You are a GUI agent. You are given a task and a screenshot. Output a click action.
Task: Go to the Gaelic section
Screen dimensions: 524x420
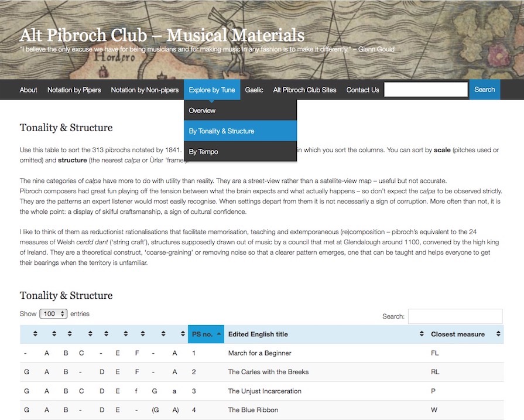[254, 90]
